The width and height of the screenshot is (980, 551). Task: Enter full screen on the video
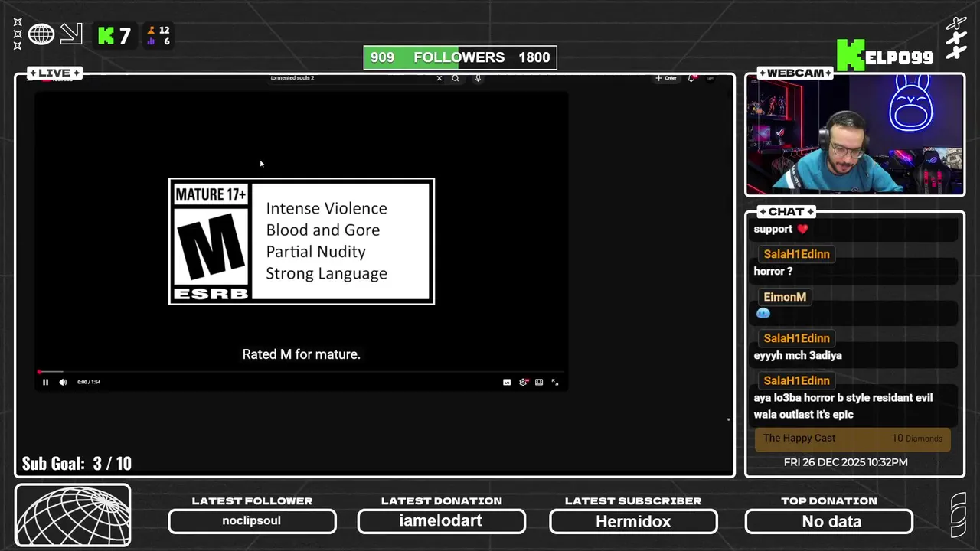[555, 382]
